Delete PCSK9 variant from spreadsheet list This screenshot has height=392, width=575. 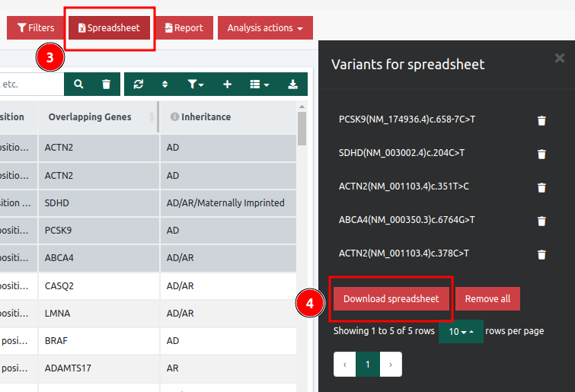click(x=541, y=120)
